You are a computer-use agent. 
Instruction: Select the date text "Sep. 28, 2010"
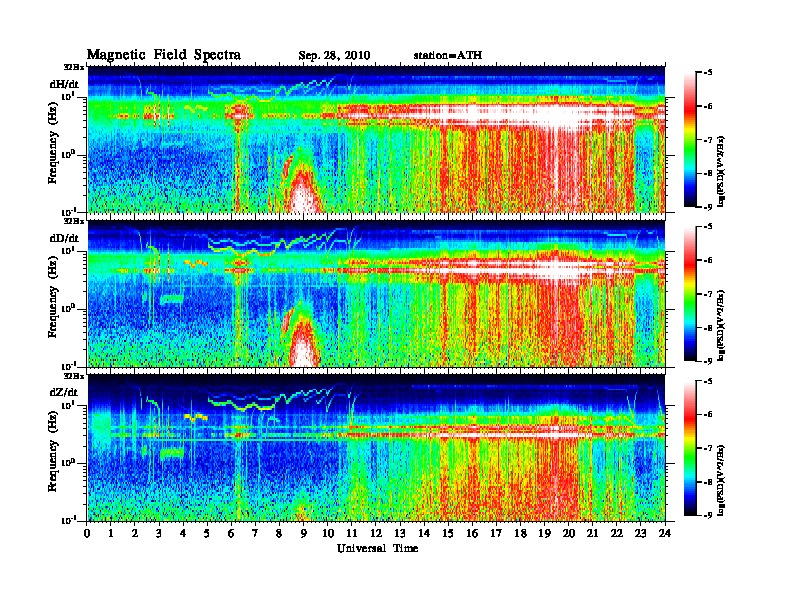[x=334, y=56]
